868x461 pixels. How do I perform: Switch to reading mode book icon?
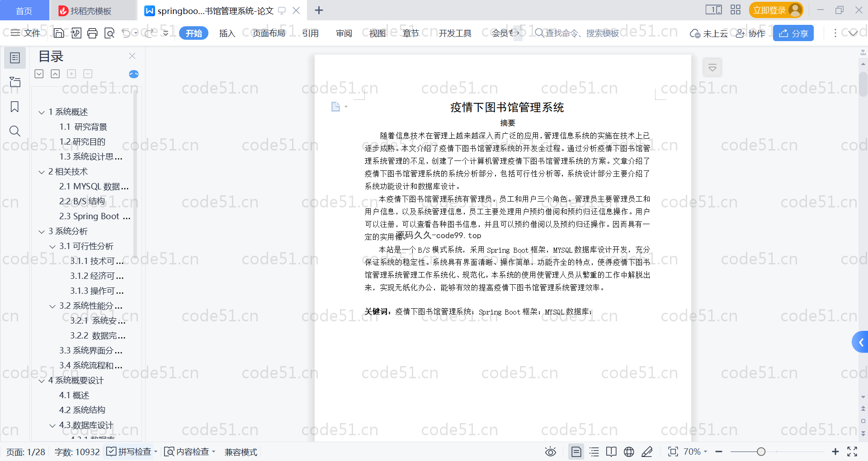coord(611,452)
